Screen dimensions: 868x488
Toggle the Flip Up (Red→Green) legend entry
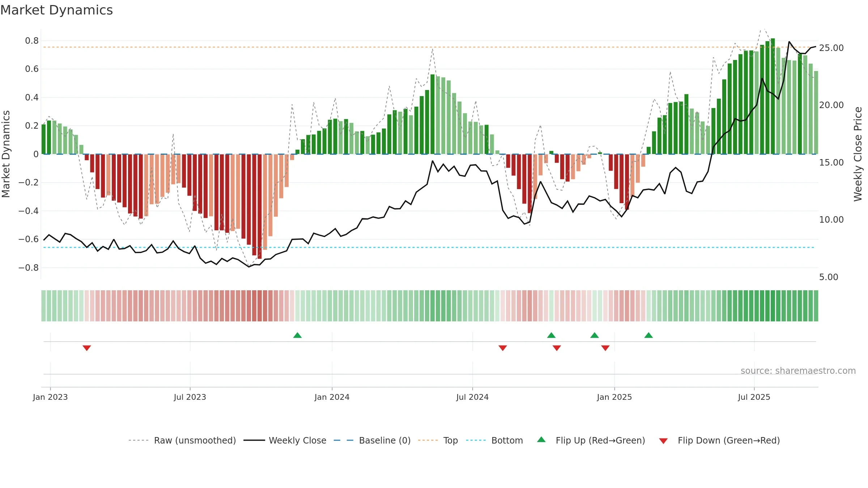point(591,440)
